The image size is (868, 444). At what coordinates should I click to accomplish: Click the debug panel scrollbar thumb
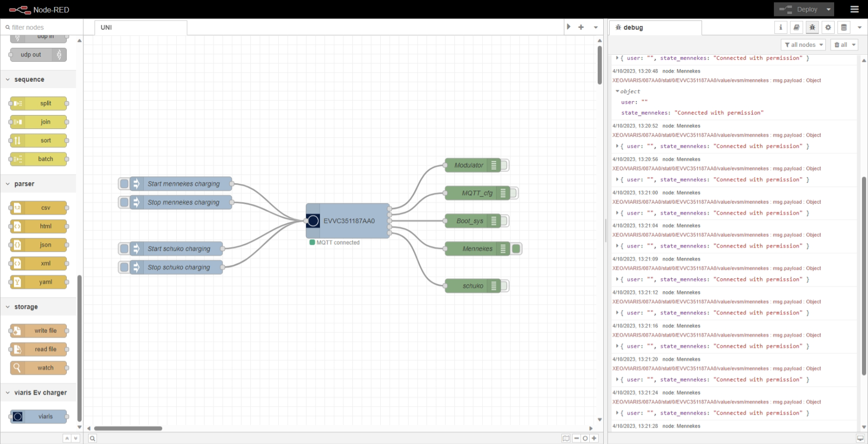[864, 276]
